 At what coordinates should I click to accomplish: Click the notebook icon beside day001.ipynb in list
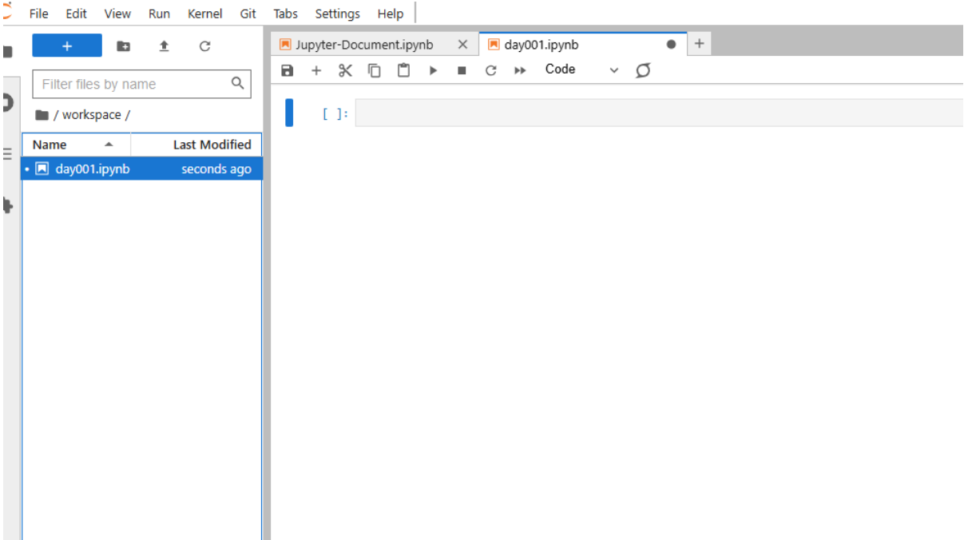(42, 169)
